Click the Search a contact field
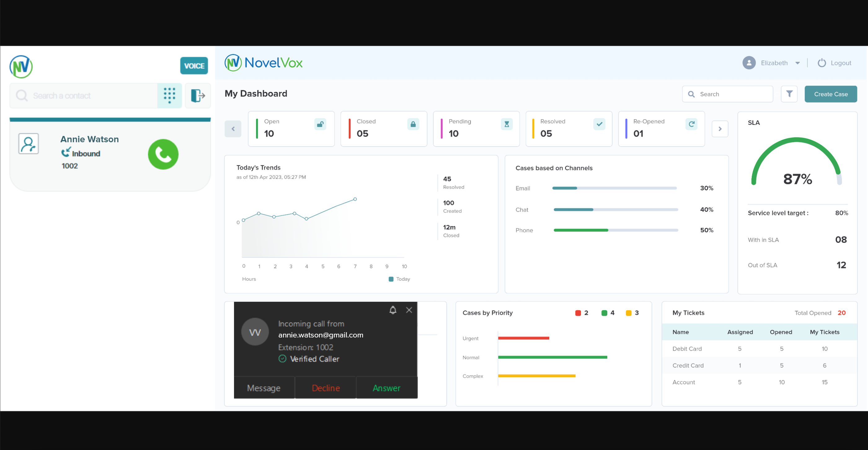The image size is (868, 450). pos(84,96)
